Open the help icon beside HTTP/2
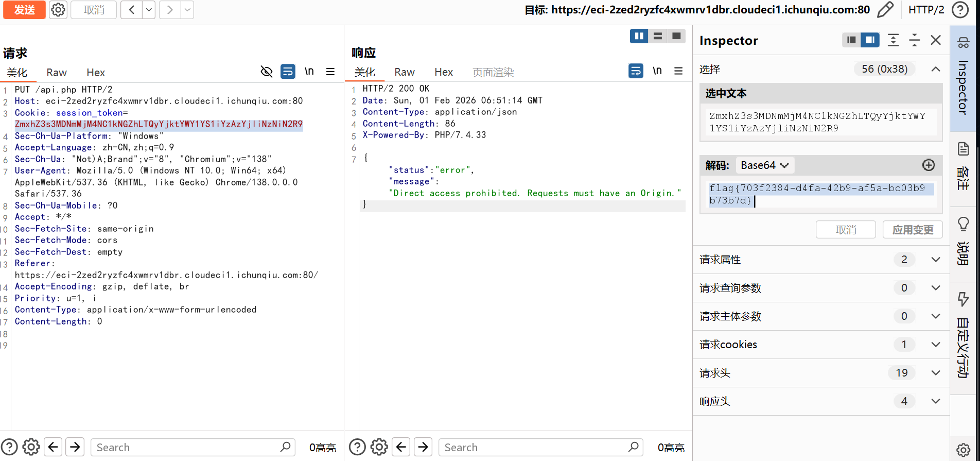980x461 pixels. [960, 10]
